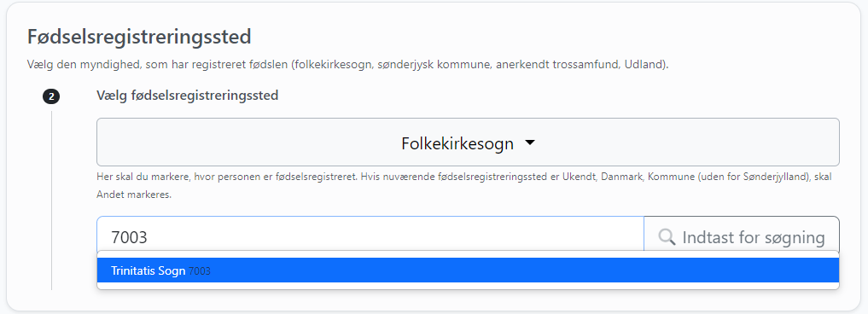Click the magnifying glass search icon
The image size is (868, 314).
667,237
